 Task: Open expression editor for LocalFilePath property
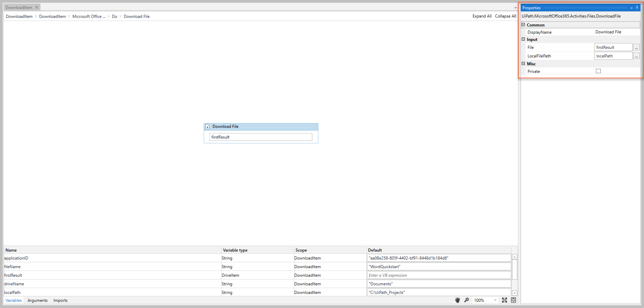point(636,56)
